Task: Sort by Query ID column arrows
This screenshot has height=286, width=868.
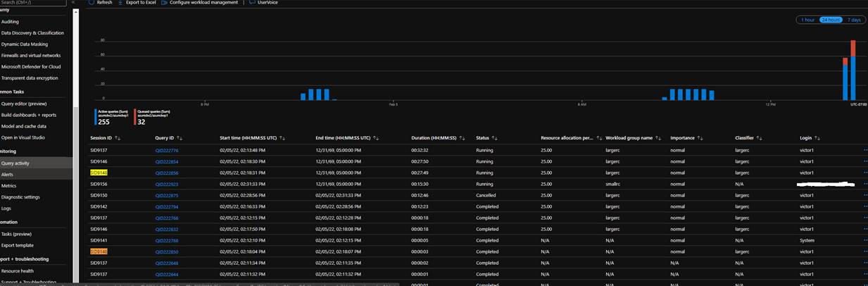Action: 180,138
